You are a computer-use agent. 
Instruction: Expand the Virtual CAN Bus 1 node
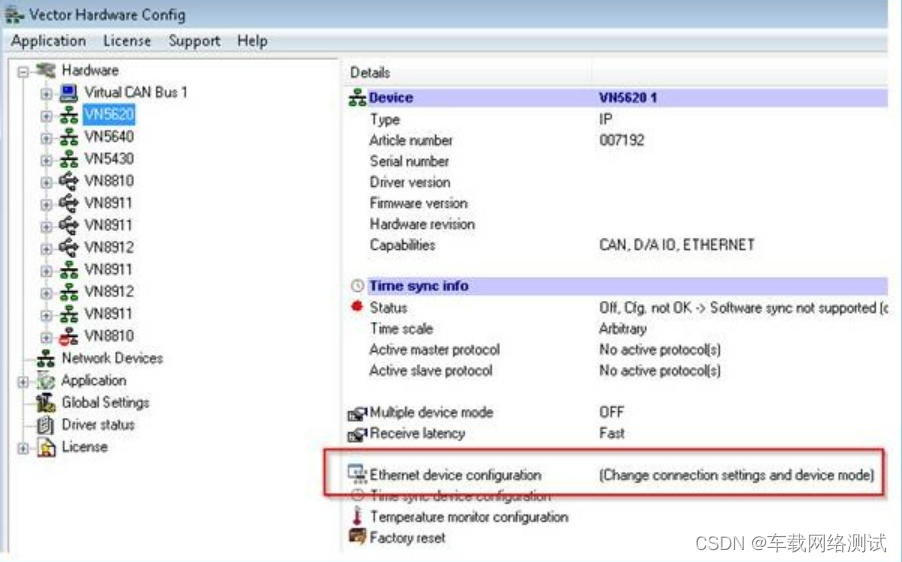pyautogui.click(x=46, y=93)
